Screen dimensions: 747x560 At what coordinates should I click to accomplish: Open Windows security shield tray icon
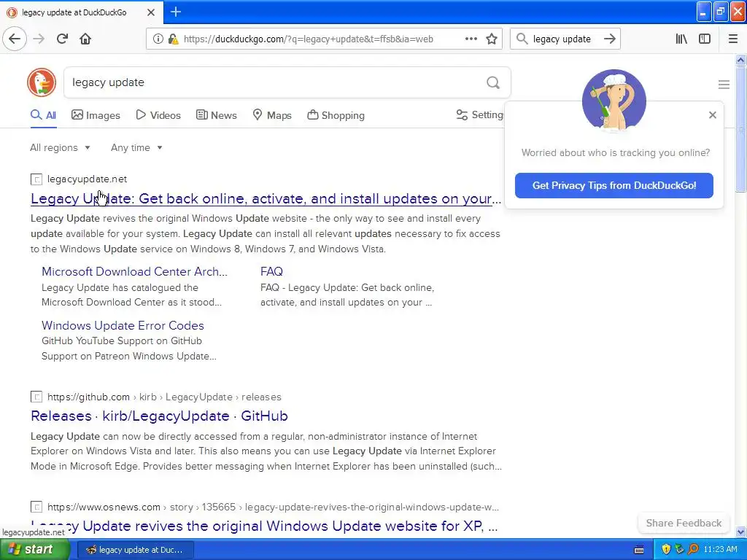(x=666, y=550)
